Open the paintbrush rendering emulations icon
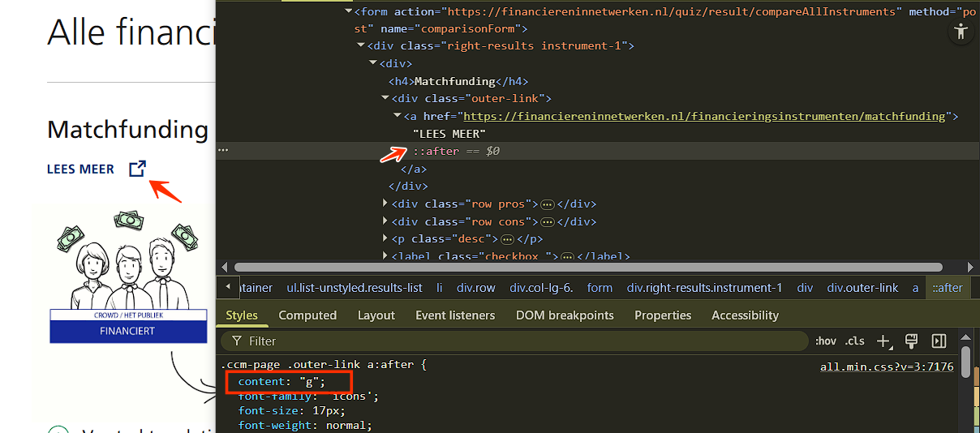980x433 pixels. (x=911, y=341)
